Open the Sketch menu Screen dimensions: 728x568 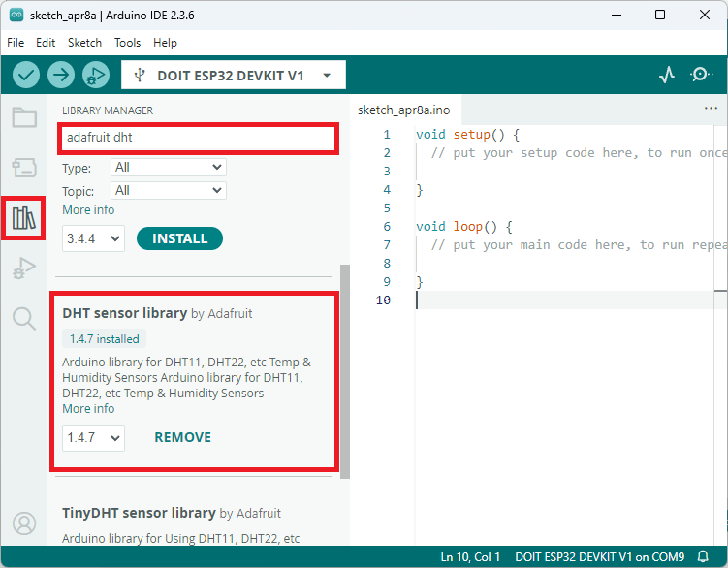pyautogui.click(x=84, y=43)
